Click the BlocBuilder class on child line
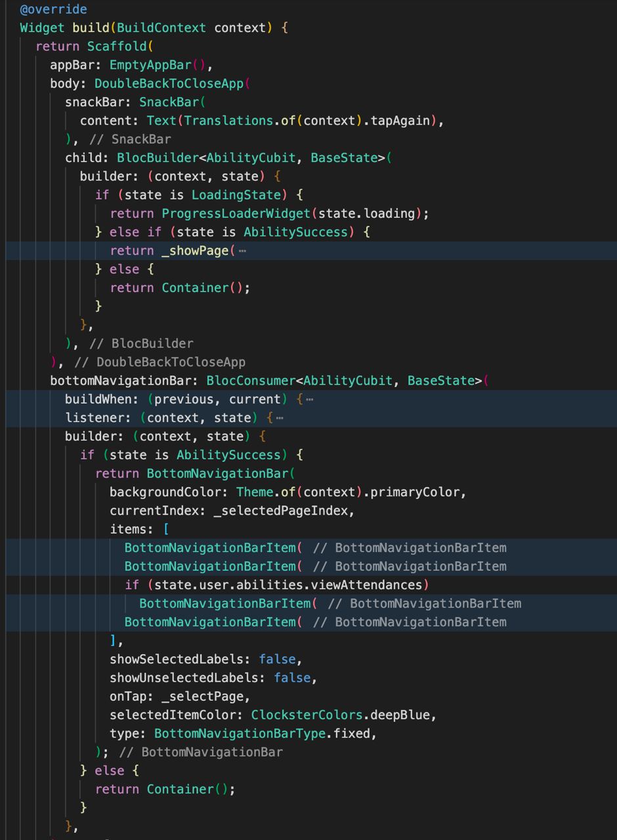 tap(158, 157)
